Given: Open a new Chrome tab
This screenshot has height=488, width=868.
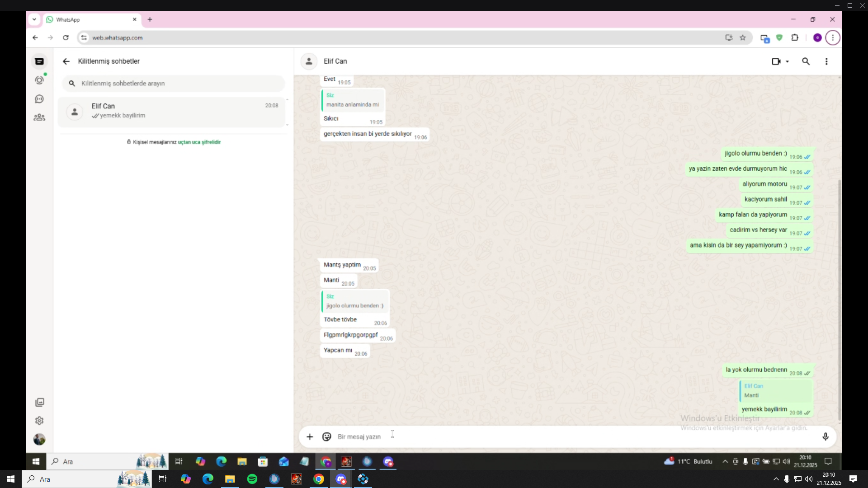Looking at the screenshot, I should [150, 19].
